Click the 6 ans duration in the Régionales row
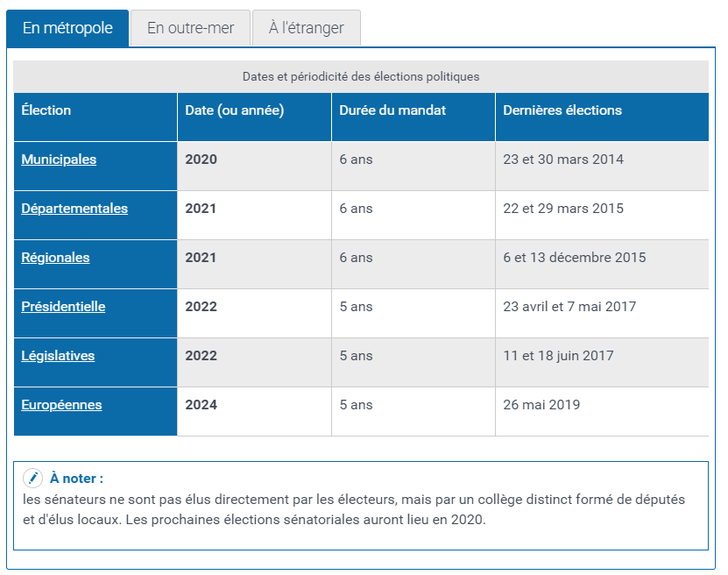 click(413, 265)
